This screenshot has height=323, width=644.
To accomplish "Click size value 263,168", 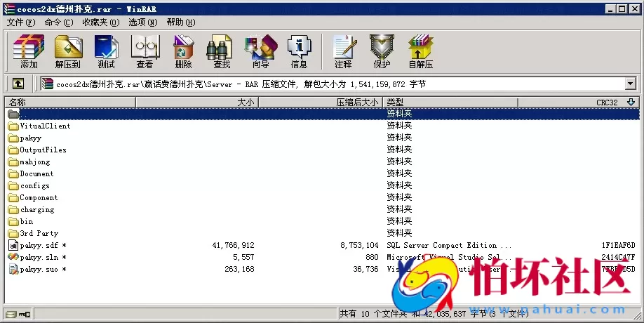I will [x=239, y=269].
